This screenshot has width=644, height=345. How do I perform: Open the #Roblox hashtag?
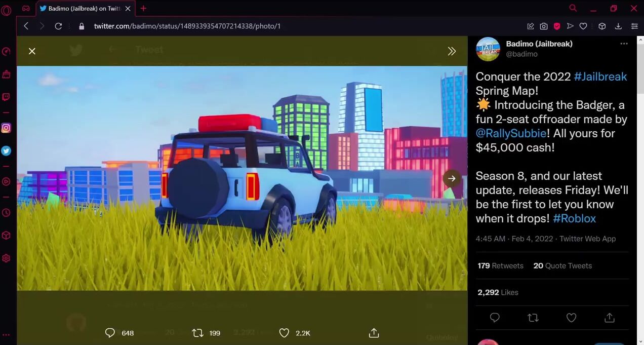click(x=574, y=218)
